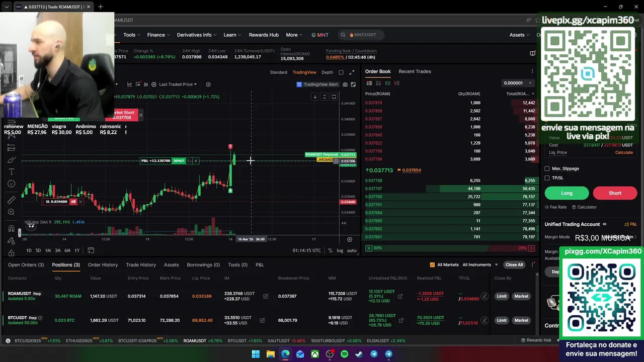
Task: Switch chart to Standard view
Action: tap(278, 72)
